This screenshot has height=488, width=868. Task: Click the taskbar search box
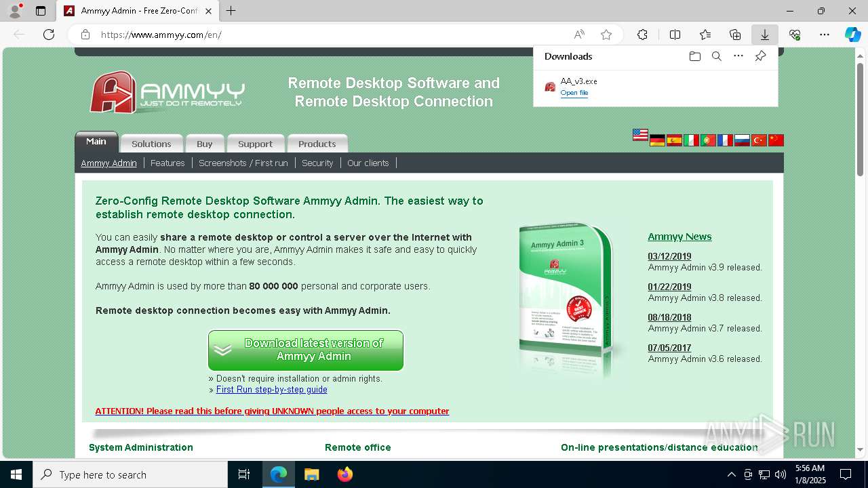130,474
